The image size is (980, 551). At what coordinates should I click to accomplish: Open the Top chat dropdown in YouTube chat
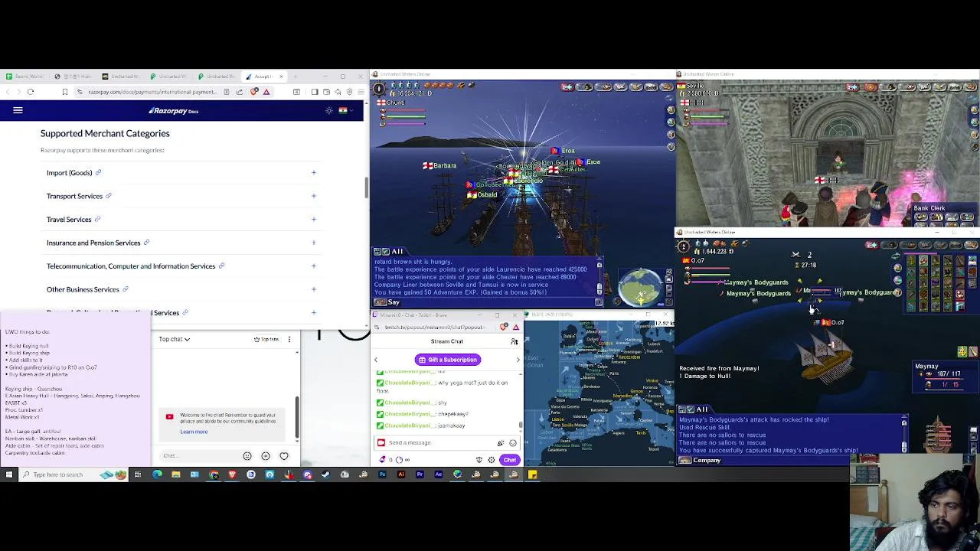pos(175,339)
